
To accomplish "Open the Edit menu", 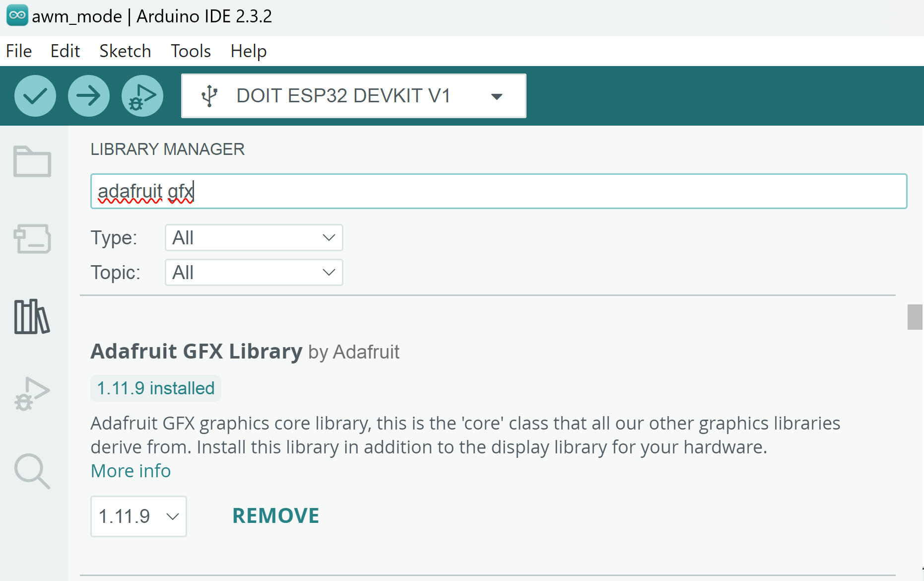I will [x=65, y=51].
